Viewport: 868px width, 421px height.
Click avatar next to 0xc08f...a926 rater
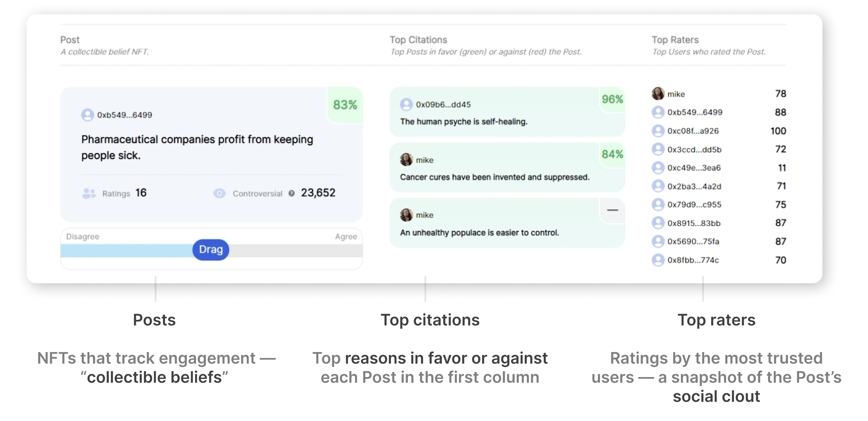point(658,131)
